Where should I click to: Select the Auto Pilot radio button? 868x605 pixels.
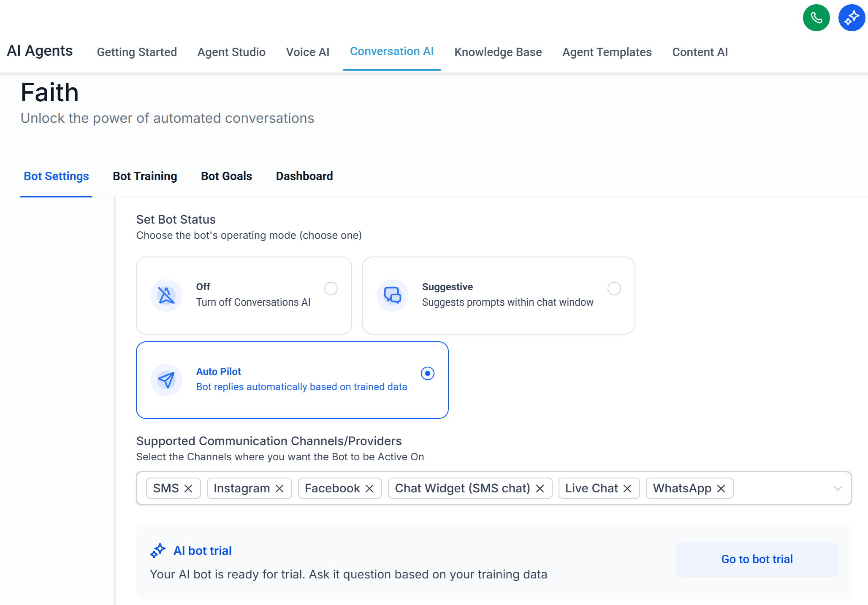[x=427, y=373]
